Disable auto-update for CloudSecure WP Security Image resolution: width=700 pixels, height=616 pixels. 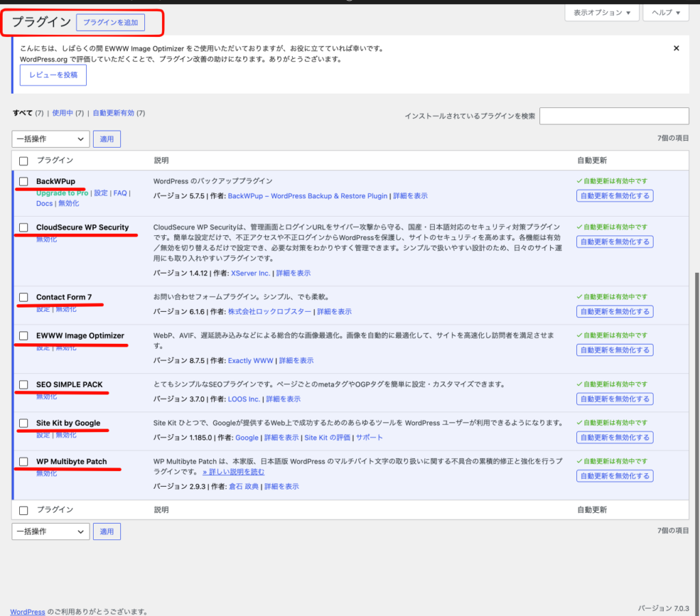[615, 242]
